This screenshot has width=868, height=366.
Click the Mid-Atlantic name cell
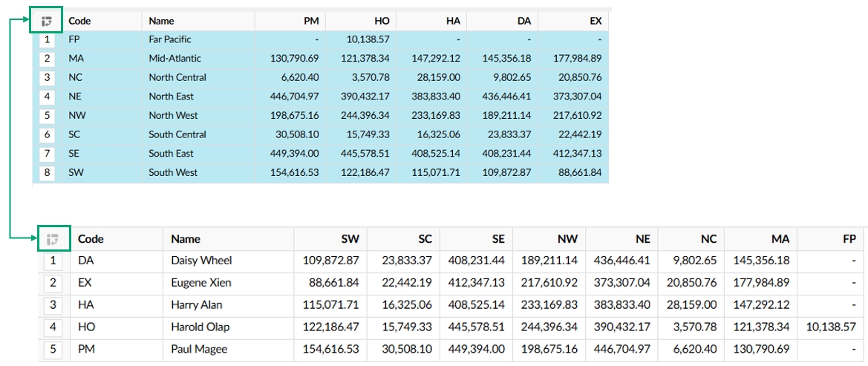(x=174, y=59)
